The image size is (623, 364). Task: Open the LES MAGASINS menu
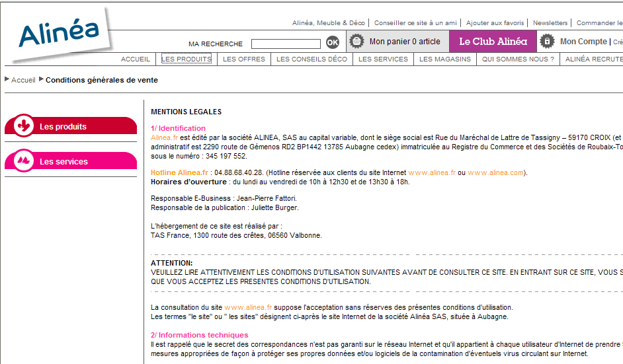click(445, 59)
